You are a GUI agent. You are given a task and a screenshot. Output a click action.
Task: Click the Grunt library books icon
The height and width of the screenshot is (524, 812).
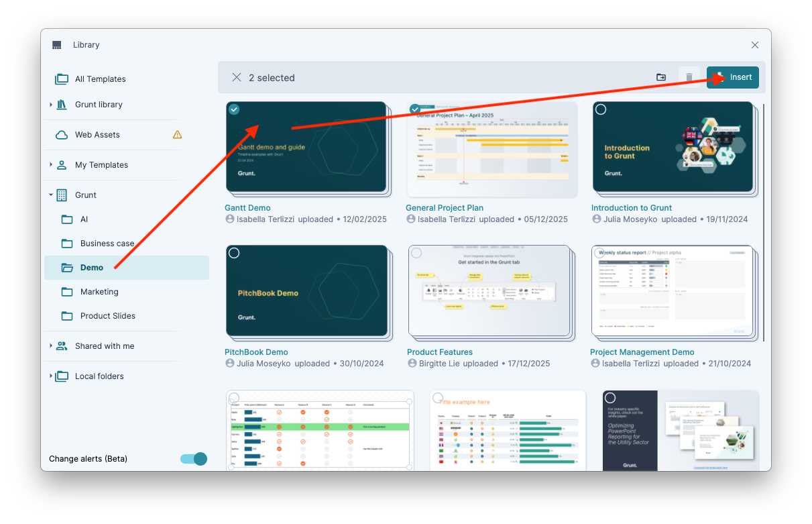click(x=62, y=105)
